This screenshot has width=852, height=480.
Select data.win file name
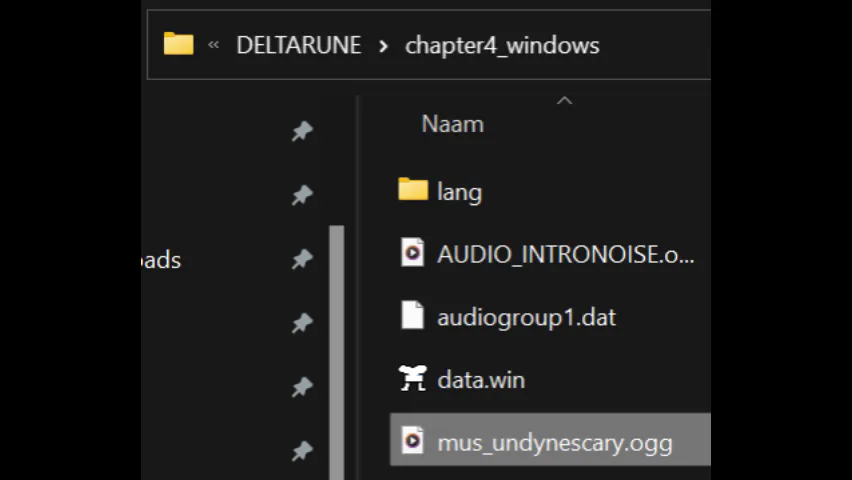pyautogui.click(x=481, y=380)
